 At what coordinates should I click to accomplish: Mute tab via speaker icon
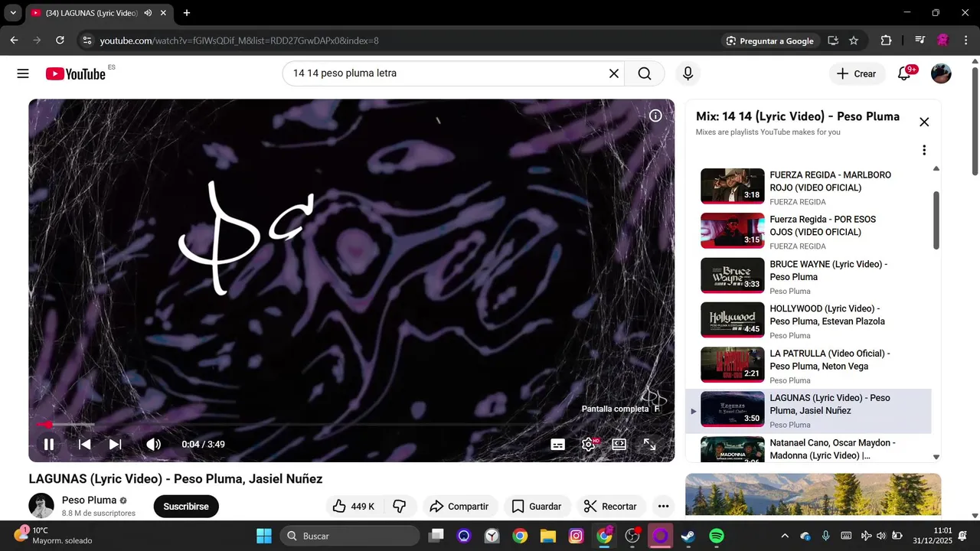(147, 13)
